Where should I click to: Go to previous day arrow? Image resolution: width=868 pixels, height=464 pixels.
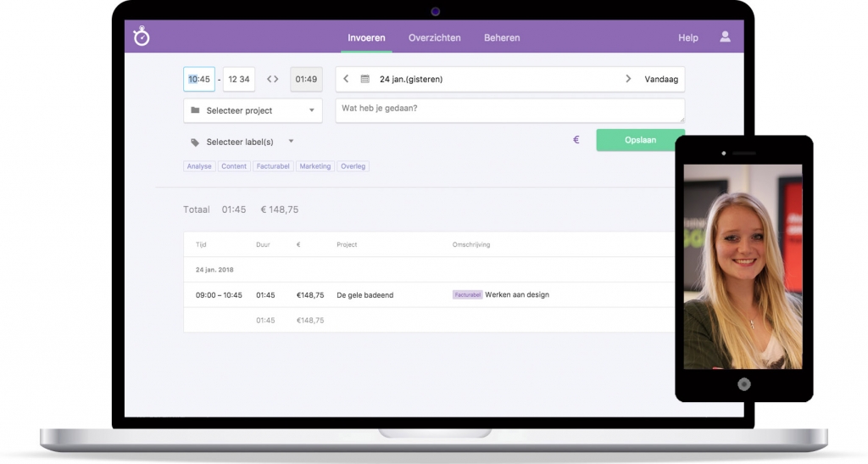(346, 79)
